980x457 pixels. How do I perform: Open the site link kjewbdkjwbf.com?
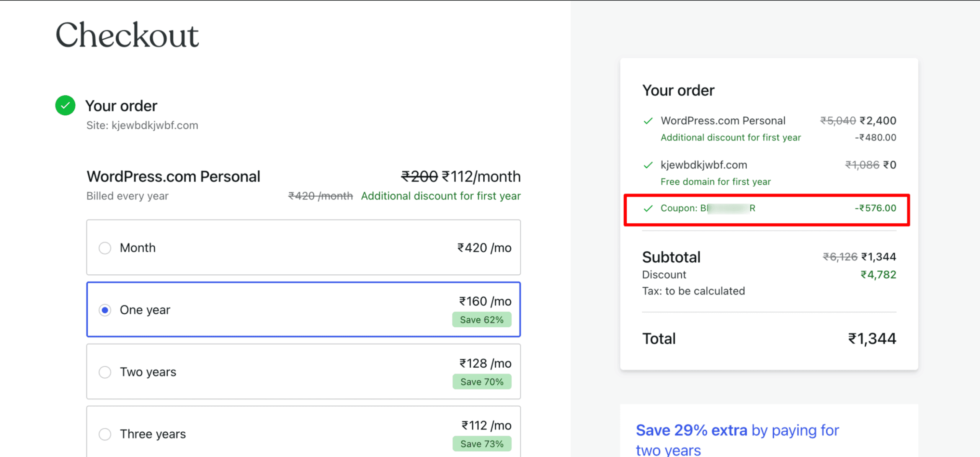(x=155, y=125)
